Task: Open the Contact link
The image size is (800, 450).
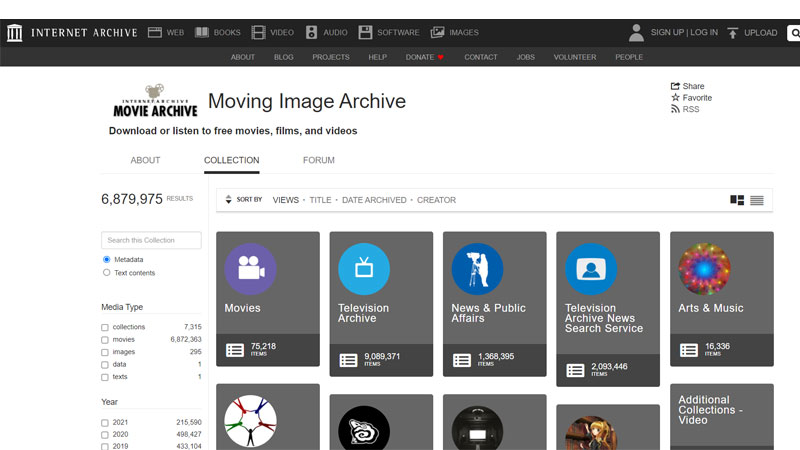Action: click(x=481, y=57)
